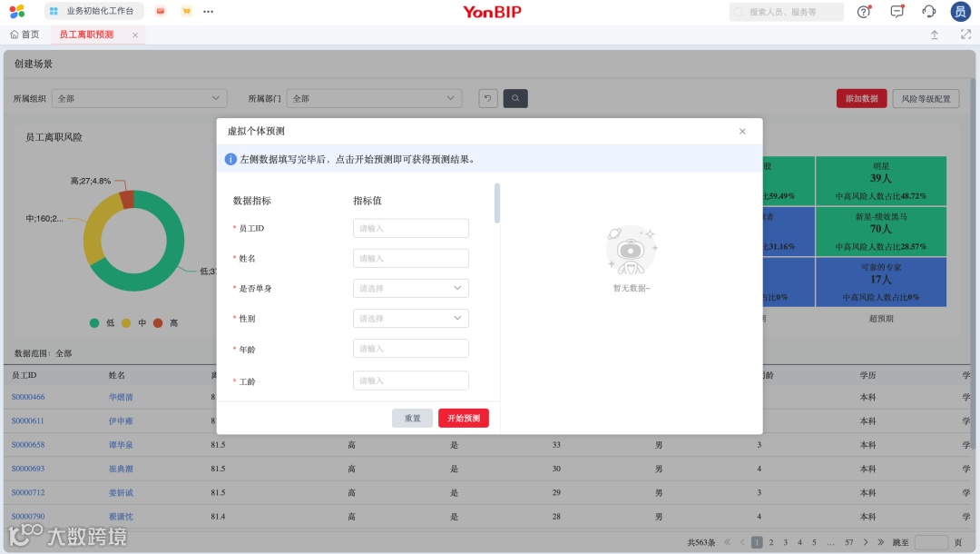Toggle fullscreen expand icon at top right

coord(965,35)
